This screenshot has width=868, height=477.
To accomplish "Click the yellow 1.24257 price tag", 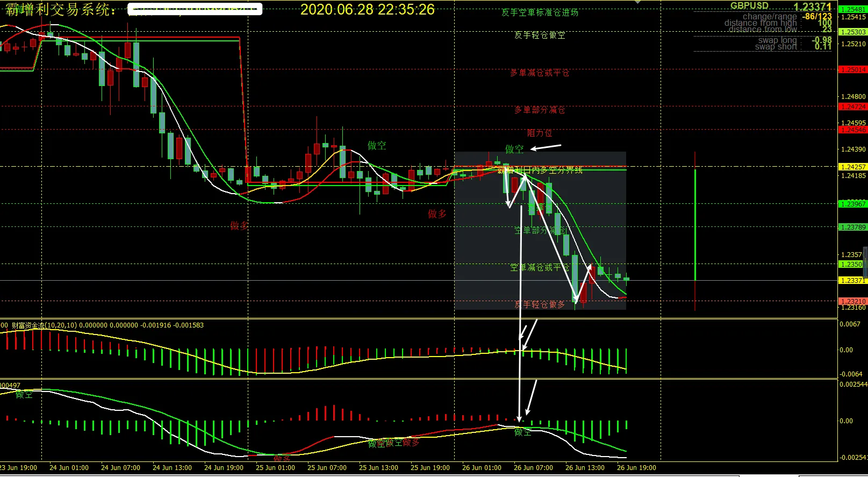I will (x=853, y=167).
